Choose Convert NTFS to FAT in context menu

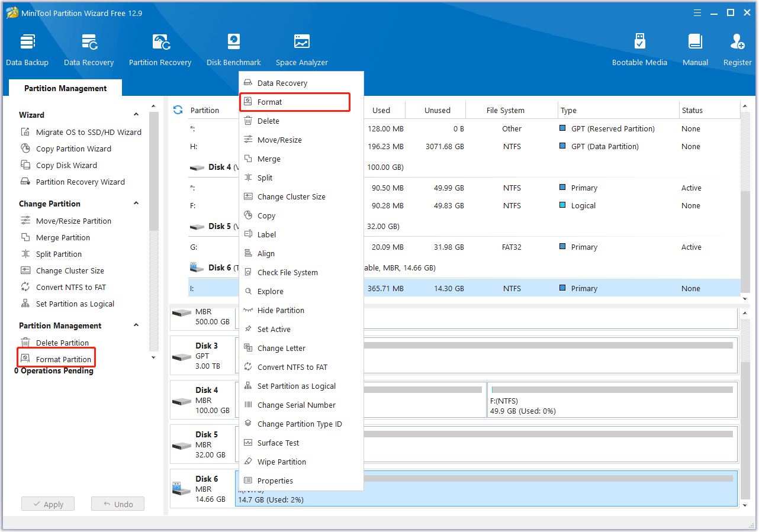[301, 367]
